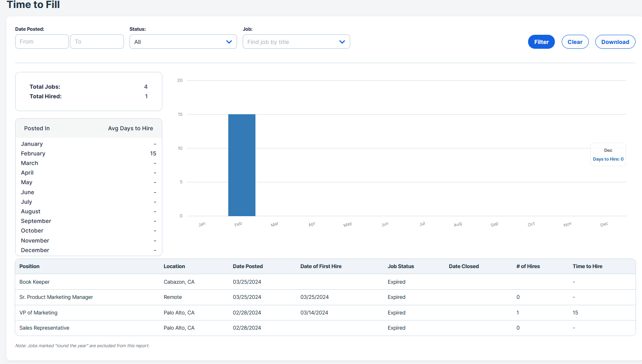Sort by Date Posted column header
The height and width of the screenshot is (364, 642).
(x=247, y=267)
